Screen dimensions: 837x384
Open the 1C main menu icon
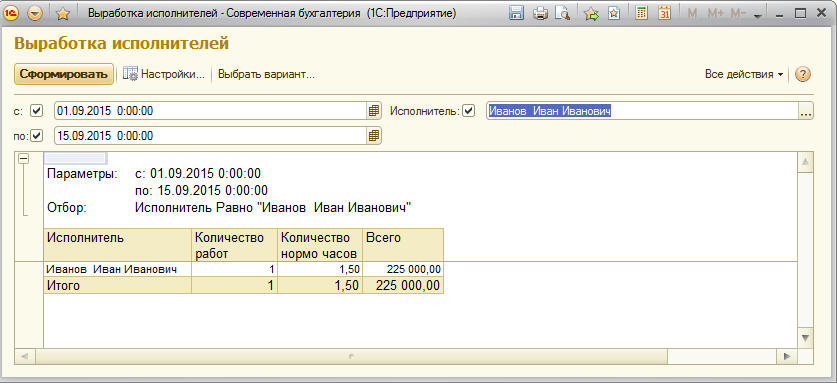[x=11, y=14]
